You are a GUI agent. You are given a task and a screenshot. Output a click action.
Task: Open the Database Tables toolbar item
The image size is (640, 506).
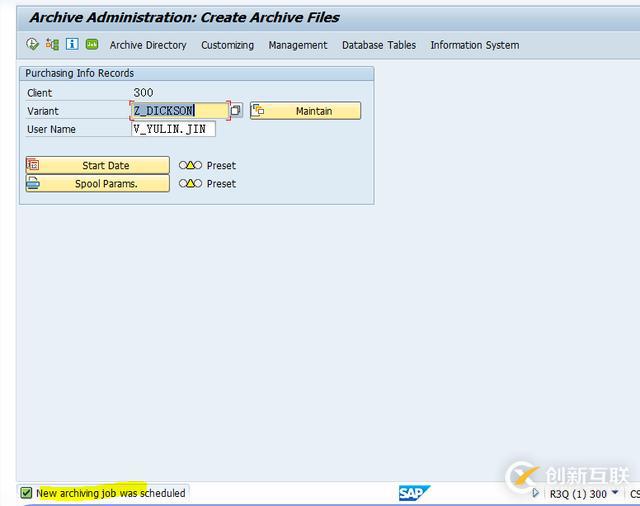tap(379, 45)
